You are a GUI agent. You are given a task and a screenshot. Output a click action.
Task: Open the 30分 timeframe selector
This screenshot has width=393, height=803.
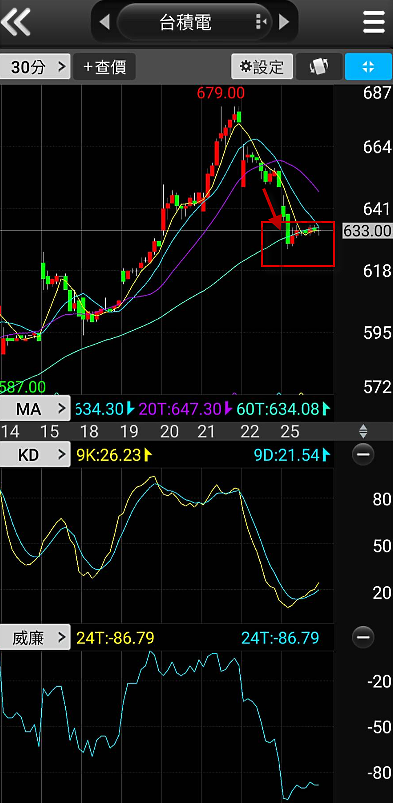35,67
